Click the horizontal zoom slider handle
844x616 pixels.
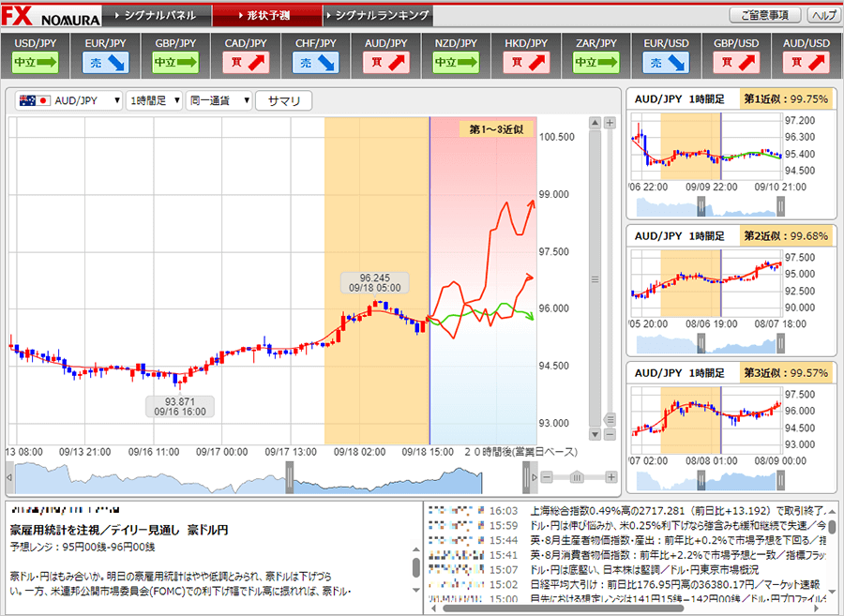click(577, 477)
